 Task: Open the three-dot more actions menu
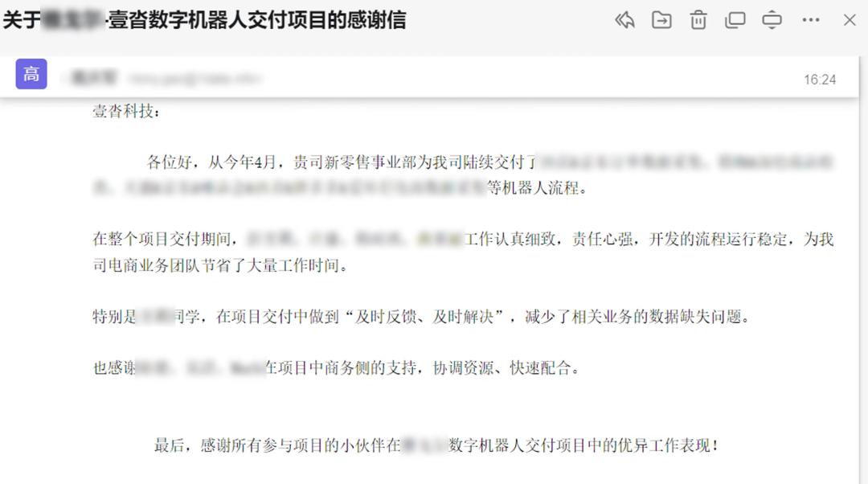click(810, 20)
